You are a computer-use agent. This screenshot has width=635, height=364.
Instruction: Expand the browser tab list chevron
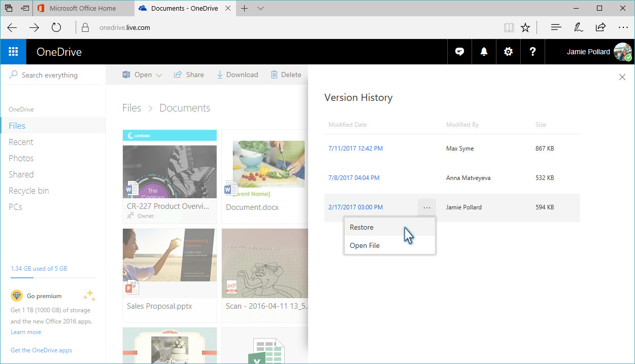pos(260,8)
